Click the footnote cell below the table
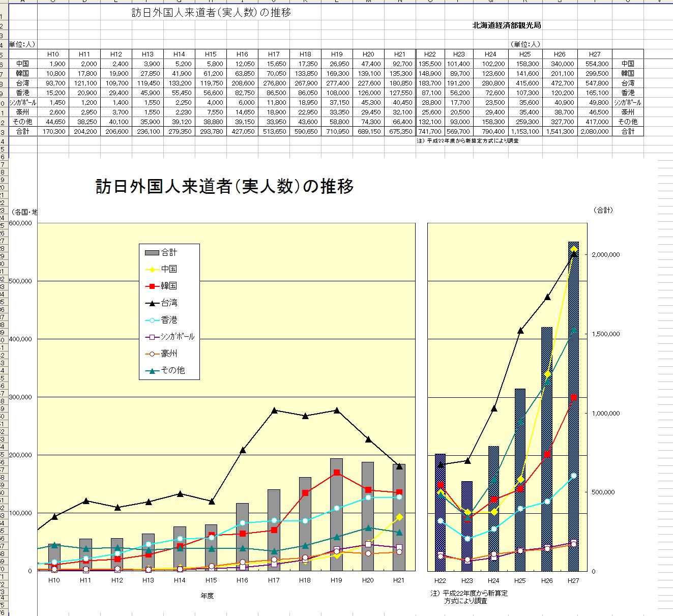Screen dimensions: 673x616 click(468, 141)
